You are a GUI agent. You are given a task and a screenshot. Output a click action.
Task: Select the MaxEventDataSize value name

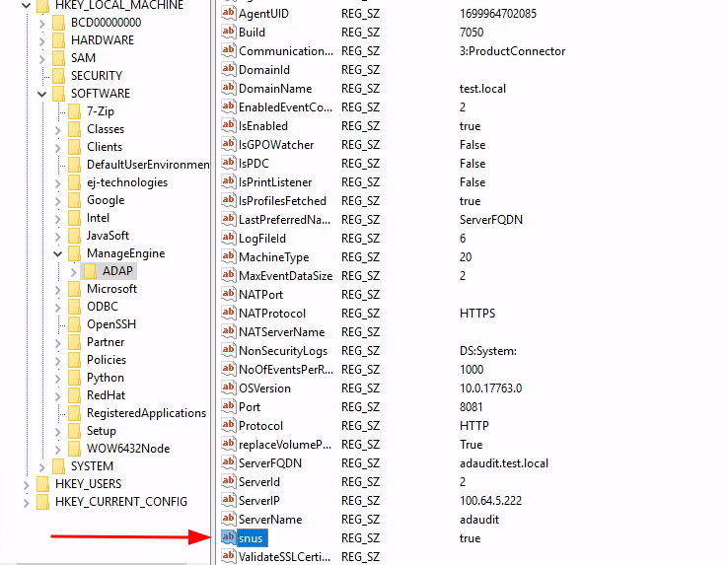pyautogui.click(x=285, y=276)
